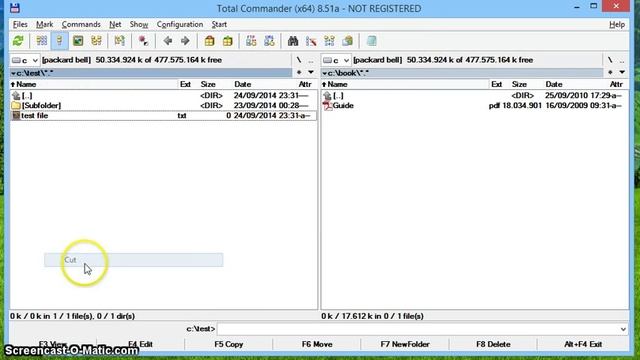
Task: Click the F8 Delete button
Action: [x=493, y=344]
